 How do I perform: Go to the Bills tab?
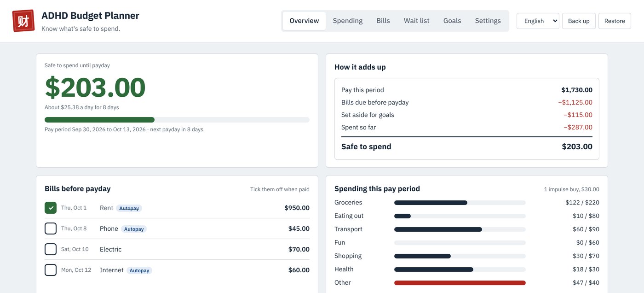coord(383,21)
